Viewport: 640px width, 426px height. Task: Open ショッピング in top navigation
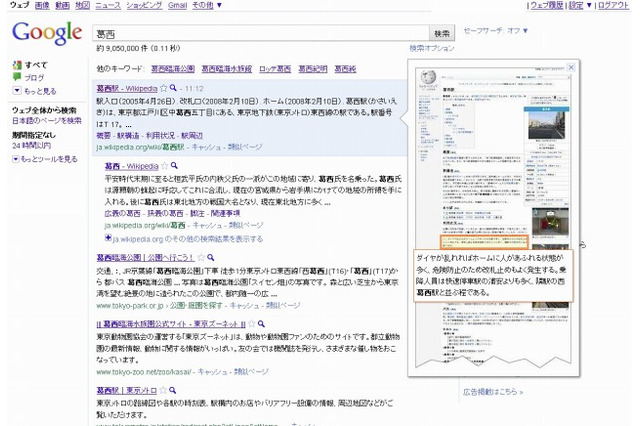click(x=144, y=5)
